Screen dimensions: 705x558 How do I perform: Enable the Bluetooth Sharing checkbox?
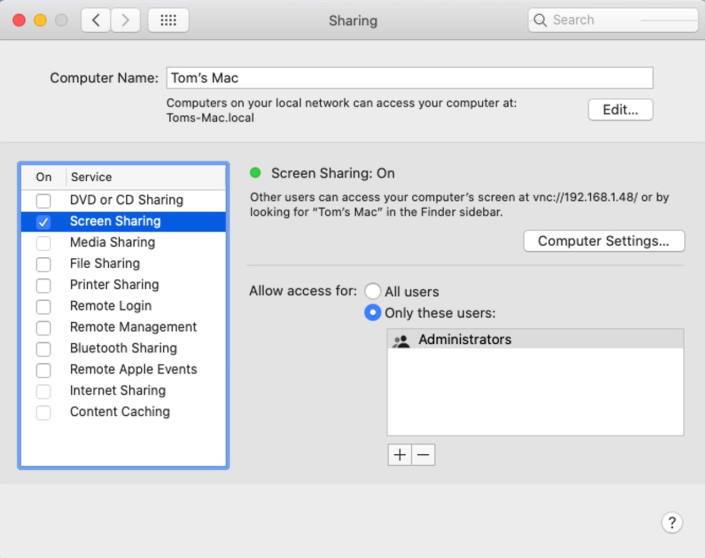point(43,349)
